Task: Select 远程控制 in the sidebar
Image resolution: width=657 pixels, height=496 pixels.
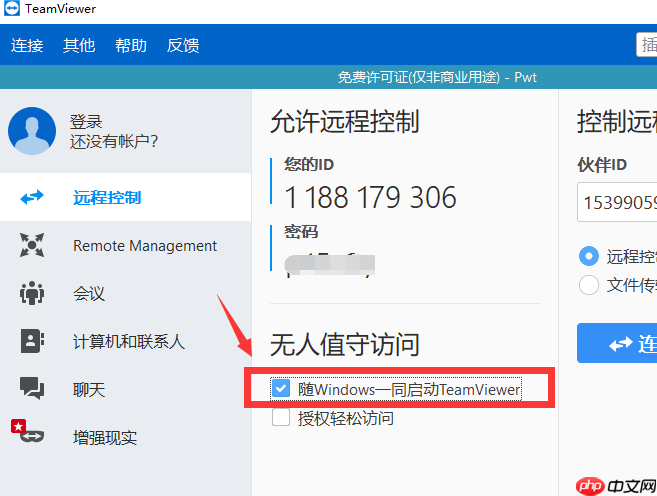Action: coord(125,197)
